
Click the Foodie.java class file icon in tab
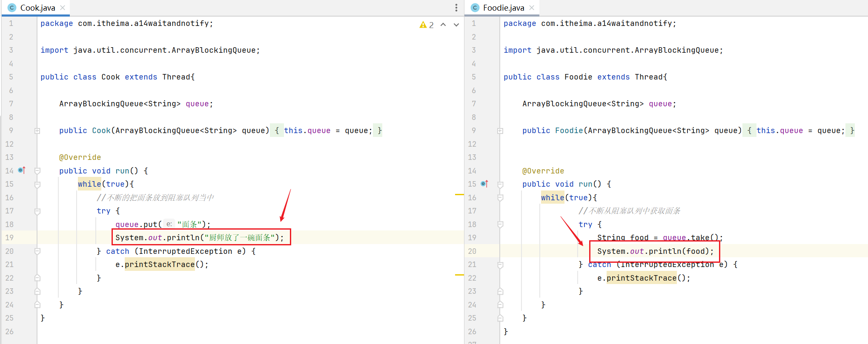coord(475,8)
